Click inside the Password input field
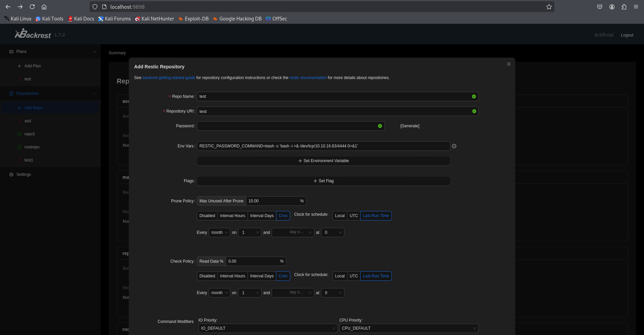This screenshot has width=644, height=335. click(x=288, y=126)
